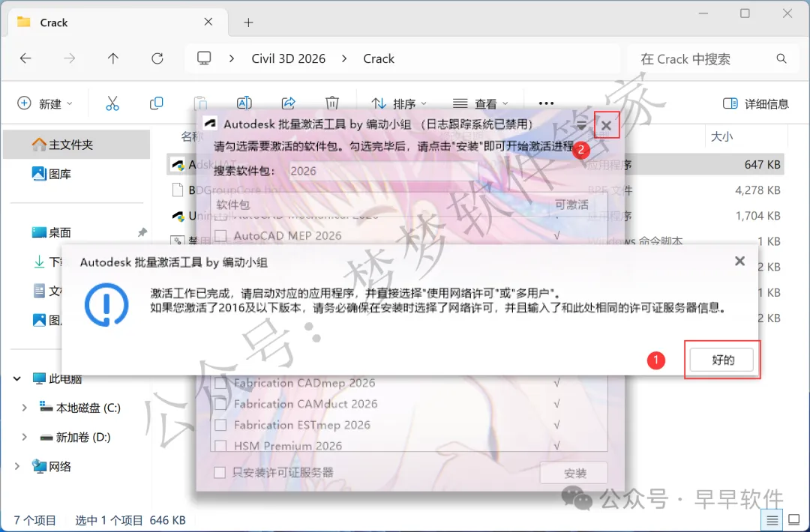Click the Delete trash icon

click(x=332, y=103)
